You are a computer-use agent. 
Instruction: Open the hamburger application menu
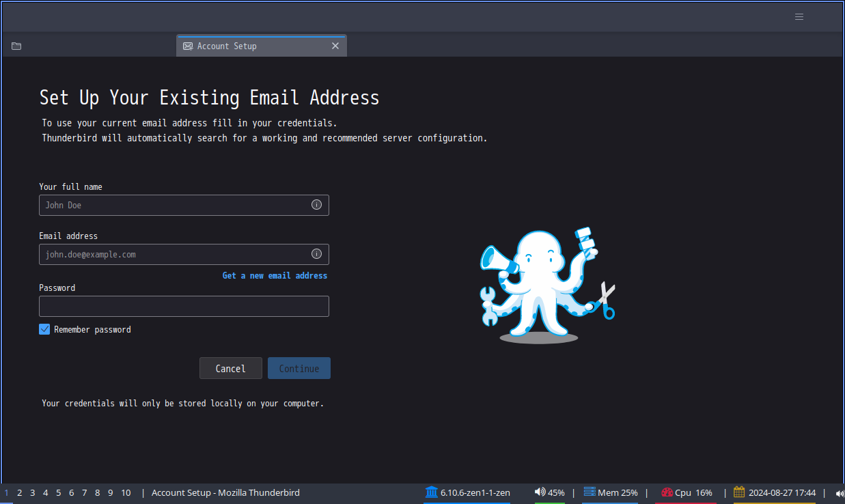coord(799,17)
